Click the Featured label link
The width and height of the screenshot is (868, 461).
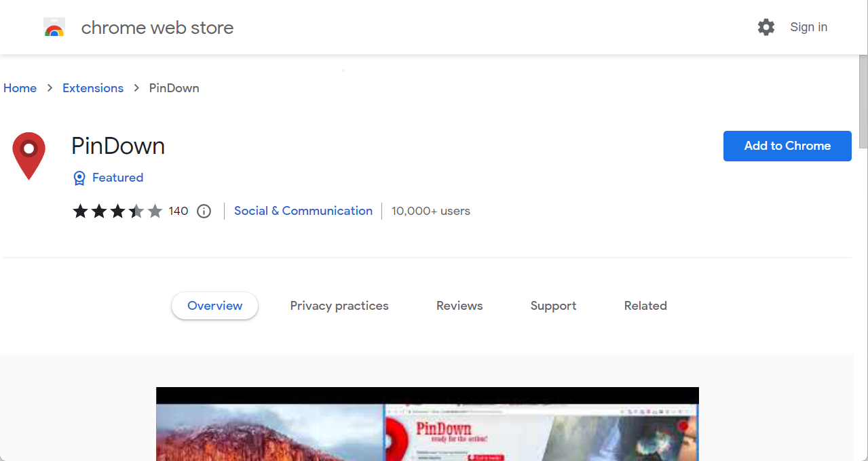tap(117, 178)
